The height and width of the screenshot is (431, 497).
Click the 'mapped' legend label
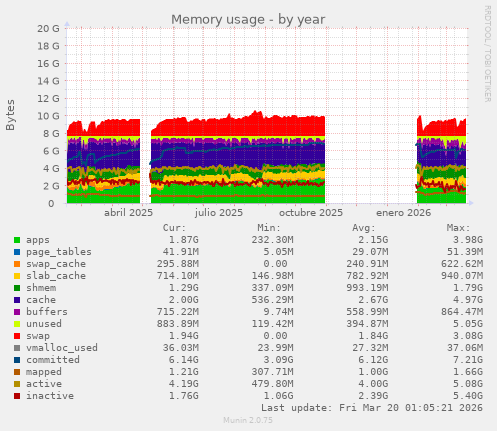point(44,372)
